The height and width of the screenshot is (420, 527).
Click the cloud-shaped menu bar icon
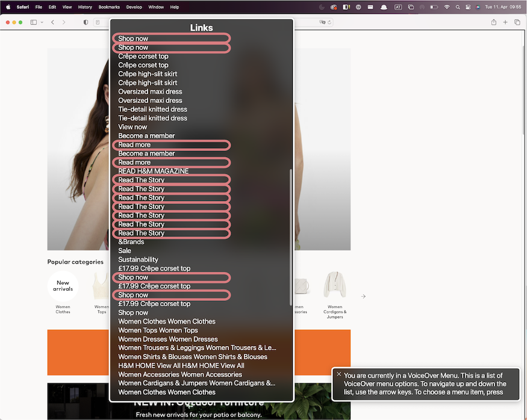click(384, 7)
